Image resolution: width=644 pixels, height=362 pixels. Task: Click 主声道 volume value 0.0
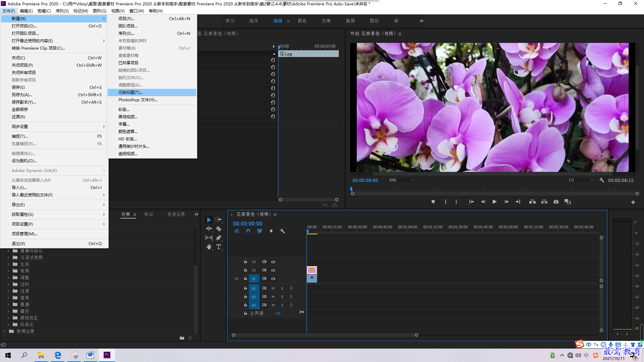point(278,313)
